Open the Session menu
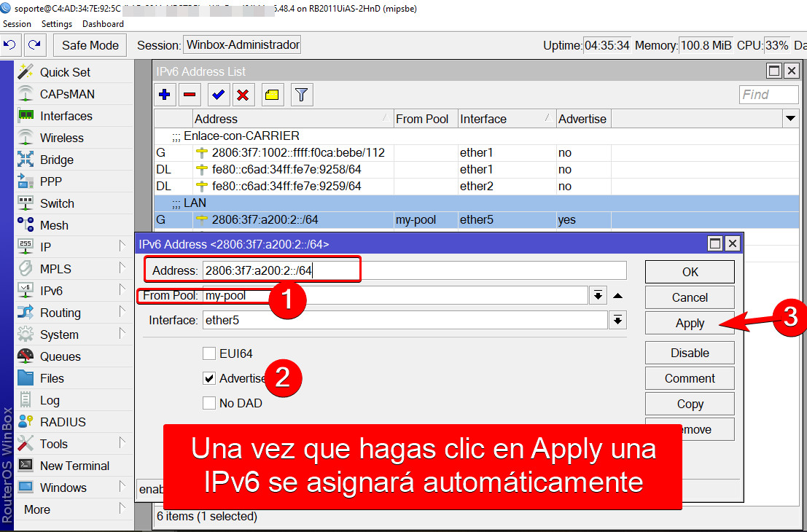 pos(17,23)
